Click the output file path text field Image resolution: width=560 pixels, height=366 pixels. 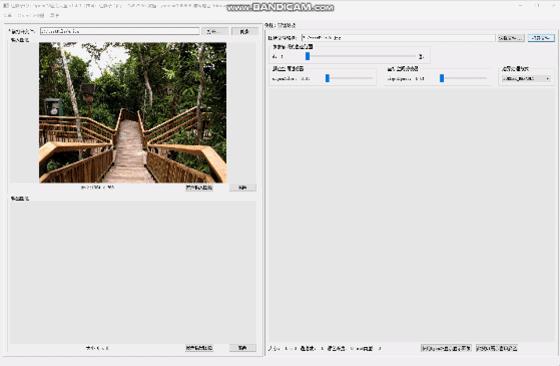[x=398, y=37]
